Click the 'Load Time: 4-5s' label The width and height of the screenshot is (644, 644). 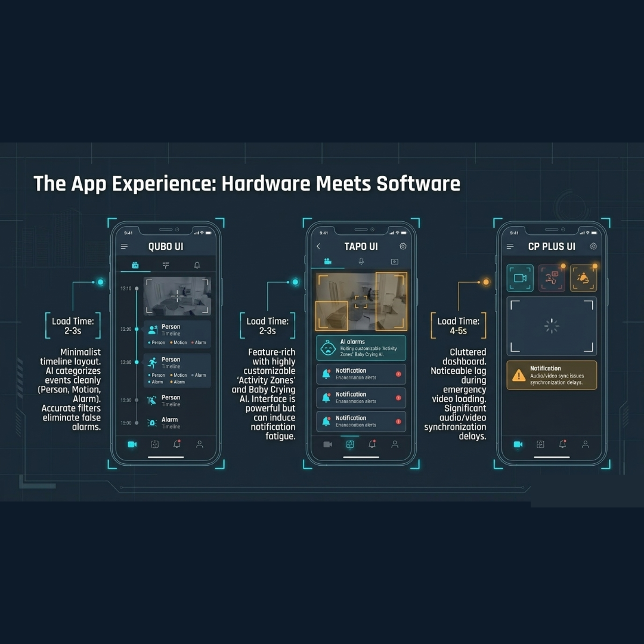pos(459,326)
